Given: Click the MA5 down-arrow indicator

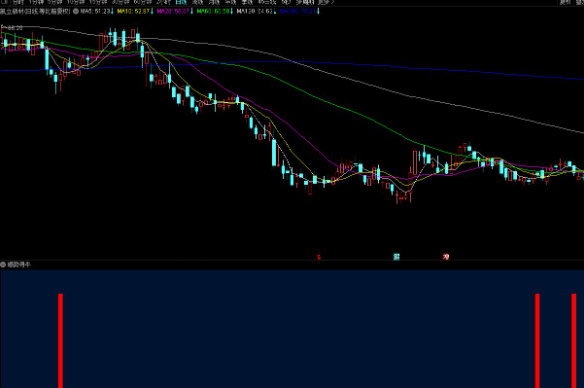Looking at the screenshot, I should coord(112,11).
